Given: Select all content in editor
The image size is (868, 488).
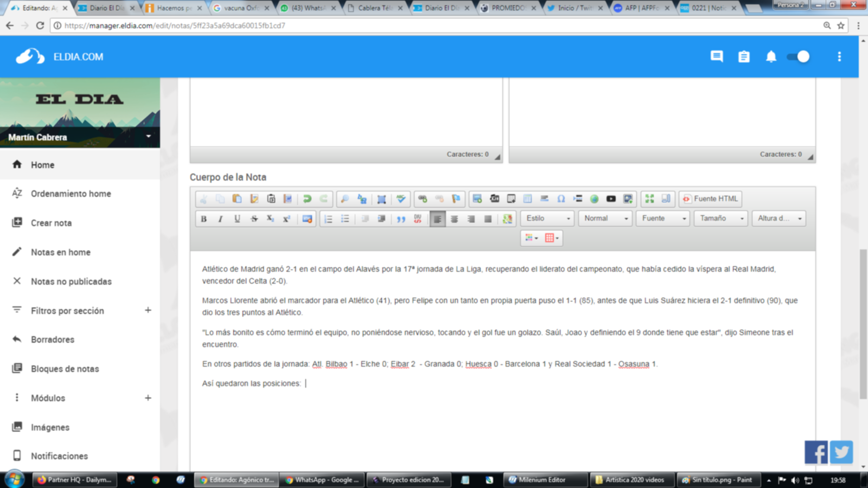Looking at the screenshot, I should click(381, 199).
